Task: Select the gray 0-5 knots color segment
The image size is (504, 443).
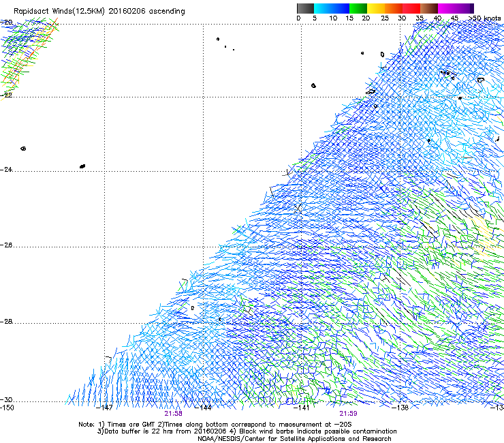Action: [x=305, y=8]
